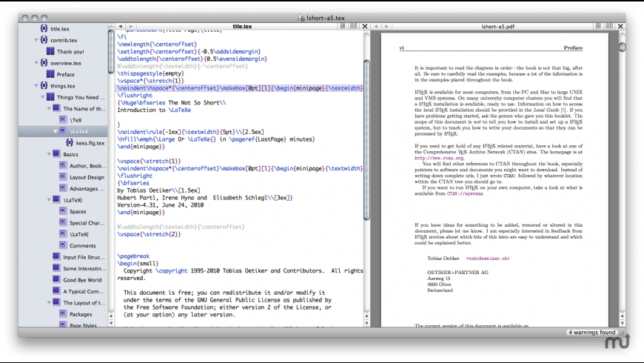Select Some Interestin... in the outline
The width and height of the screenshot is (644, 363).
pyautogui.click(x=84, y=268)
